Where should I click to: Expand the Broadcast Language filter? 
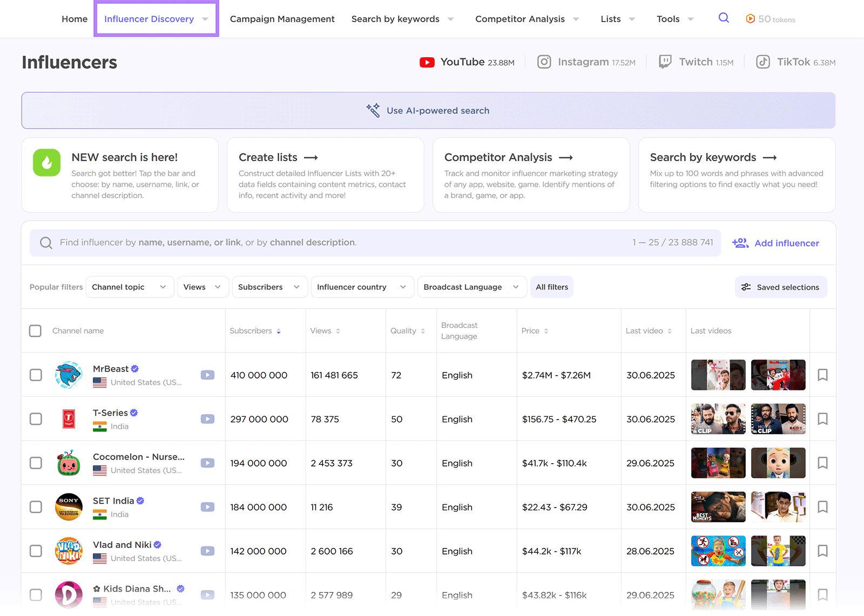pyautogui.click(x=471, y=287)
